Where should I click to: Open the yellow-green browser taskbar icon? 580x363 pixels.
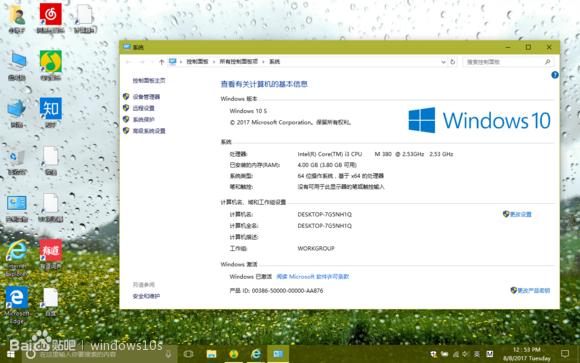click(233, 354)
